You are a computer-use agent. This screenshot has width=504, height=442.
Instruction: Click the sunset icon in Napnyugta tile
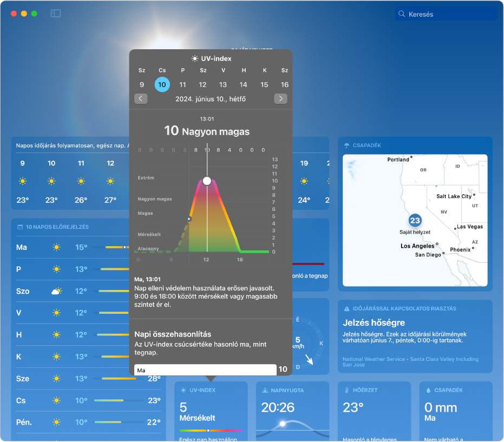coord(265,391)
